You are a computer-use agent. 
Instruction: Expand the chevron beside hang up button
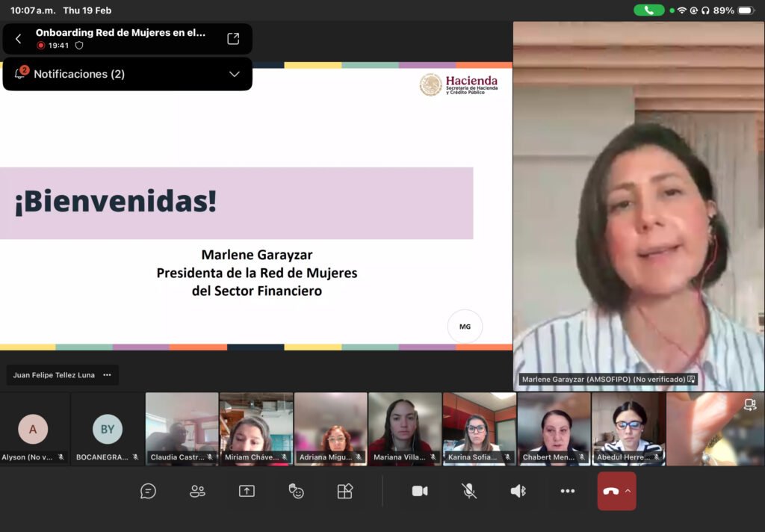point(628,491)
